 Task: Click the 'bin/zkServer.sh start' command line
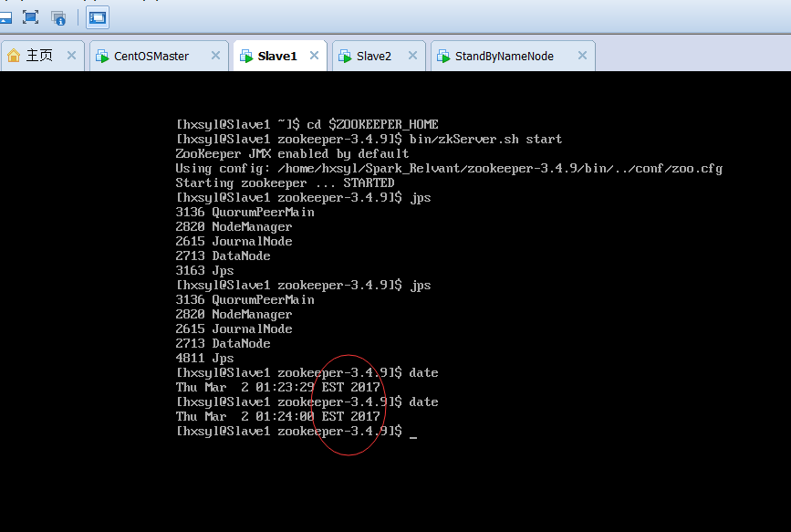369,139
